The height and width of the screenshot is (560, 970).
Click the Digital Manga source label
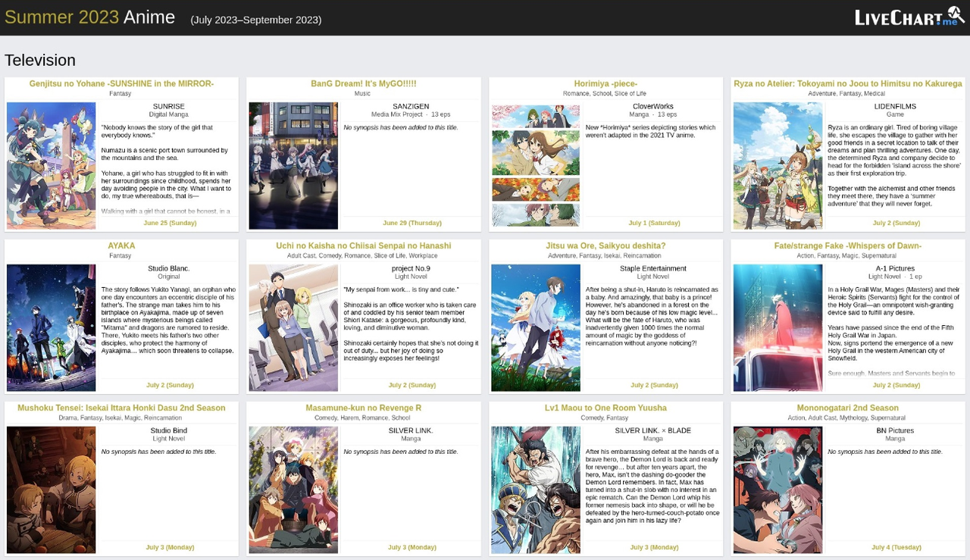168,115
